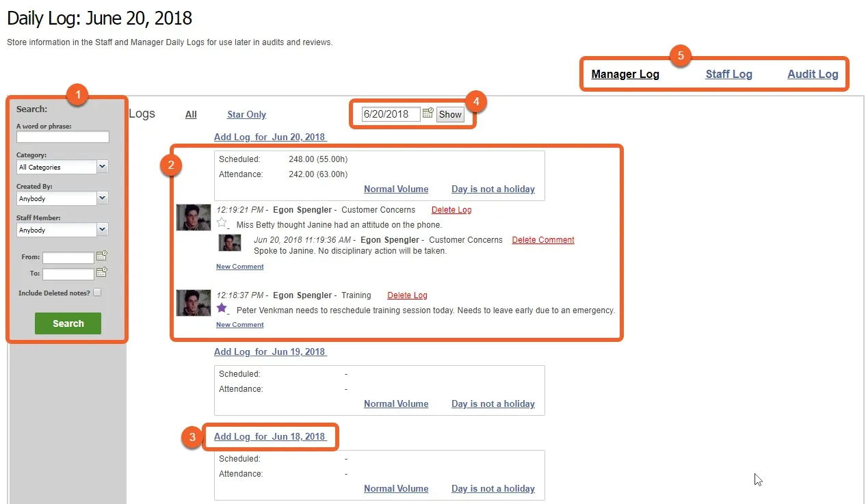
Task: Switch to the Staff Log tab
Action: 729,74
